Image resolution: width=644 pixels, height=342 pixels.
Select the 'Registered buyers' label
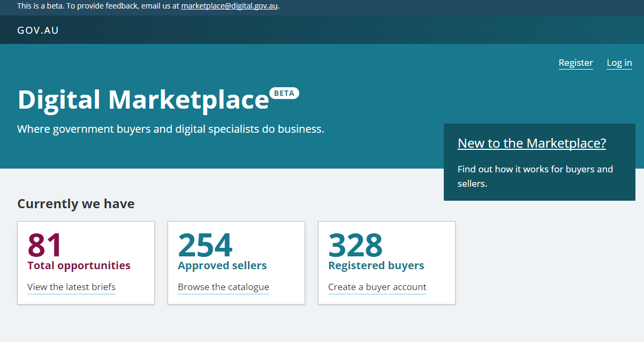click(x=376, y=265)
